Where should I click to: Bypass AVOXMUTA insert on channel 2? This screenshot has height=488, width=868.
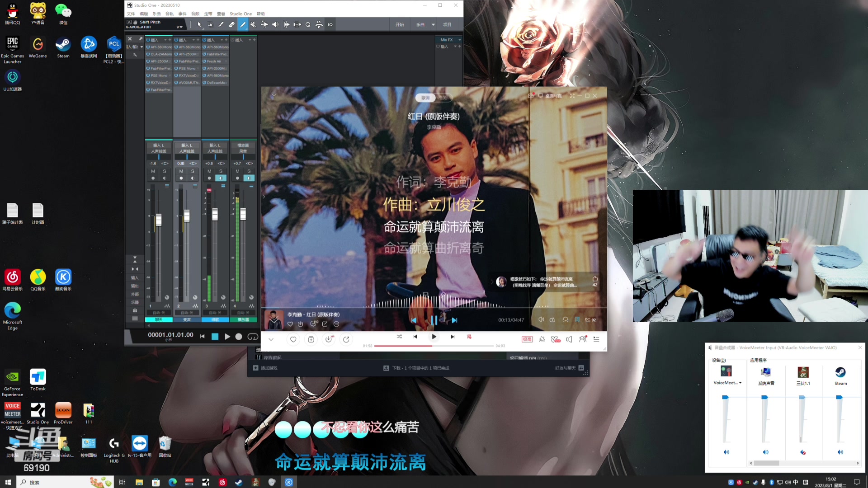(176, 83)
